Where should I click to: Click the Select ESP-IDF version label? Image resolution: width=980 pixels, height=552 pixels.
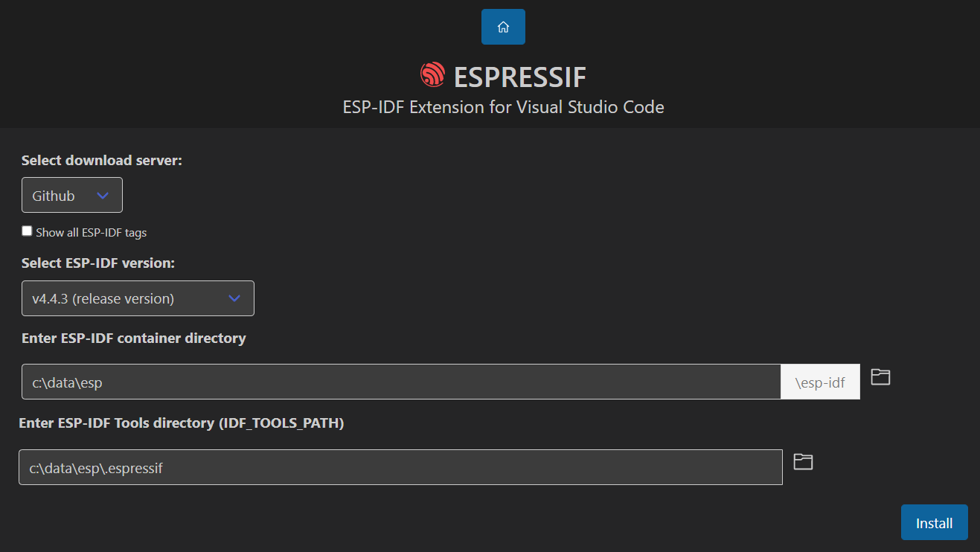[98, 263]
